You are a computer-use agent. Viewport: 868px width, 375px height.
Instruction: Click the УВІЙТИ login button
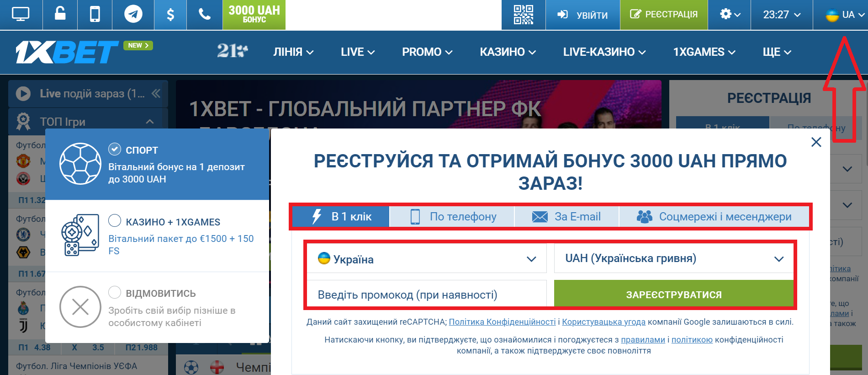[x=582, y=15]
